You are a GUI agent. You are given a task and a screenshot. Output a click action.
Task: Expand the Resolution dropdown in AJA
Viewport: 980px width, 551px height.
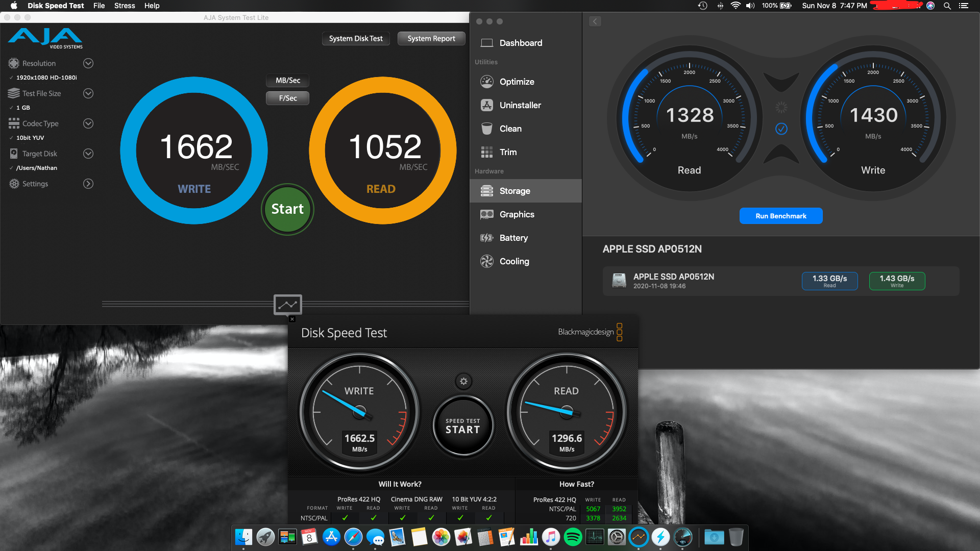point(88,63)
